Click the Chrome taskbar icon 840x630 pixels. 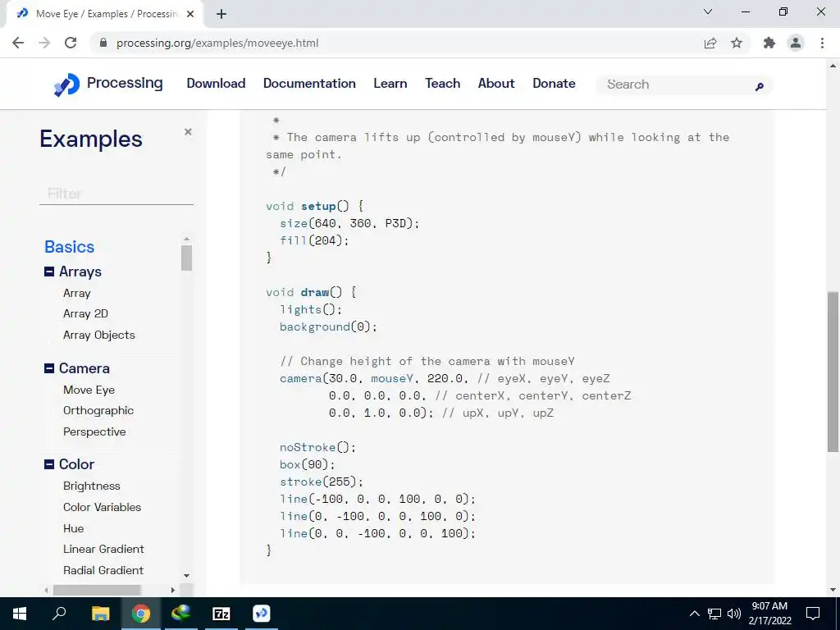click(x=141, y=614)
